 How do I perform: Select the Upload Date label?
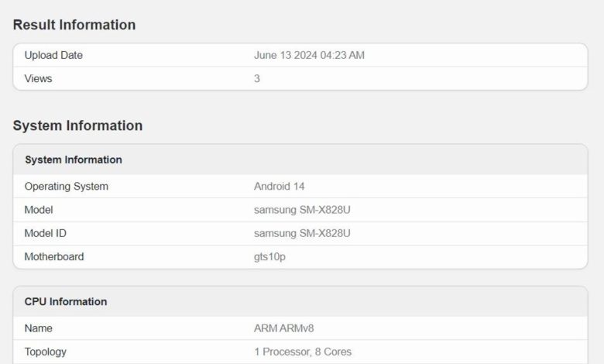click(x=53, y=55)
